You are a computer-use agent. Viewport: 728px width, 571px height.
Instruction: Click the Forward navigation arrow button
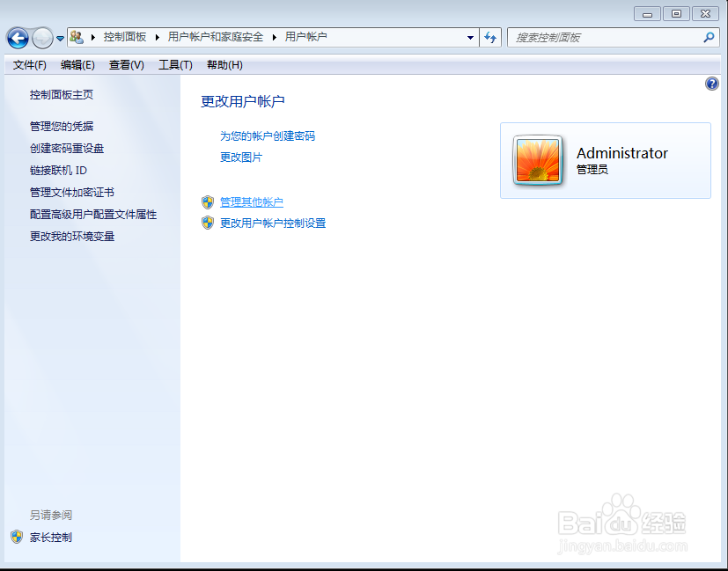coord(43,38)
